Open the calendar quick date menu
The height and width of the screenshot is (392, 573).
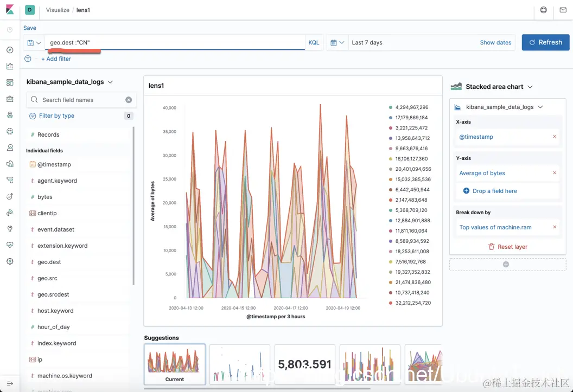(x=338, y=43)
